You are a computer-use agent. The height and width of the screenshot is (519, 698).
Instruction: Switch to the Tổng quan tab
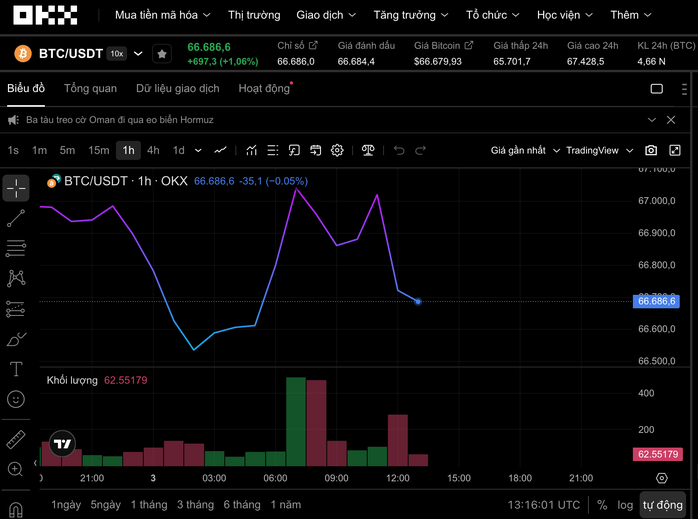click(90, 88)
